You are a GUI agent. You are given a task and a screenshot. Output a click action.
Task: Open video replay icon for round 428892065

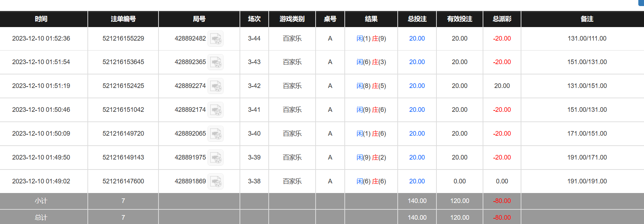coord(215,134)
